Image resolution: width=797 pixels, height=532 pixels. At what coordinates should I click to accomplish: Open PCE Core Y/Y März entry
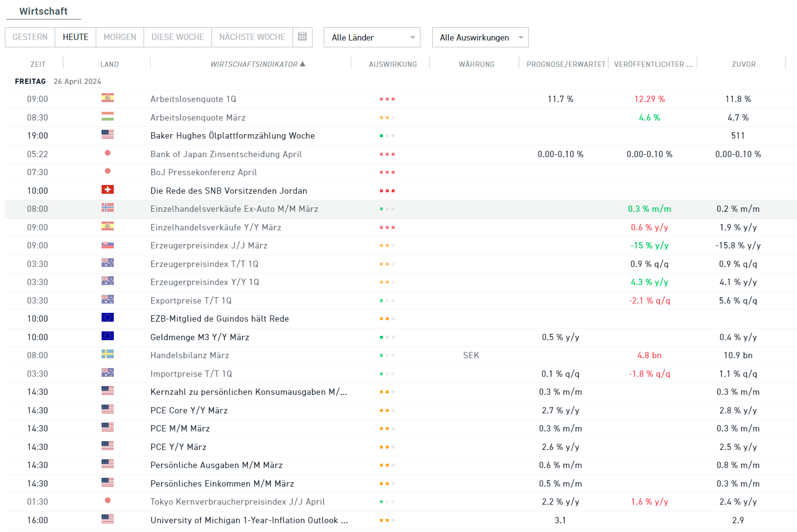point(189,410)
